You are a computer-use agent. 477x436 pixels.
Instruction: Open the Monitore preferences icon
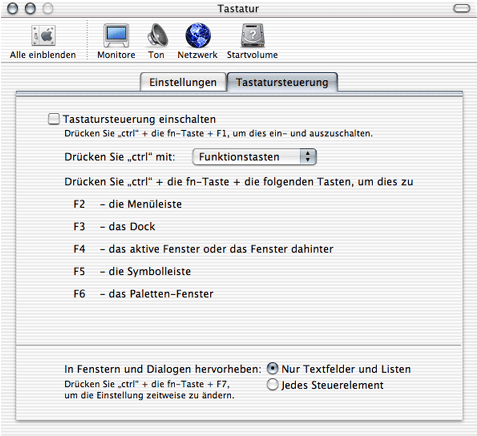pos(116,35)
